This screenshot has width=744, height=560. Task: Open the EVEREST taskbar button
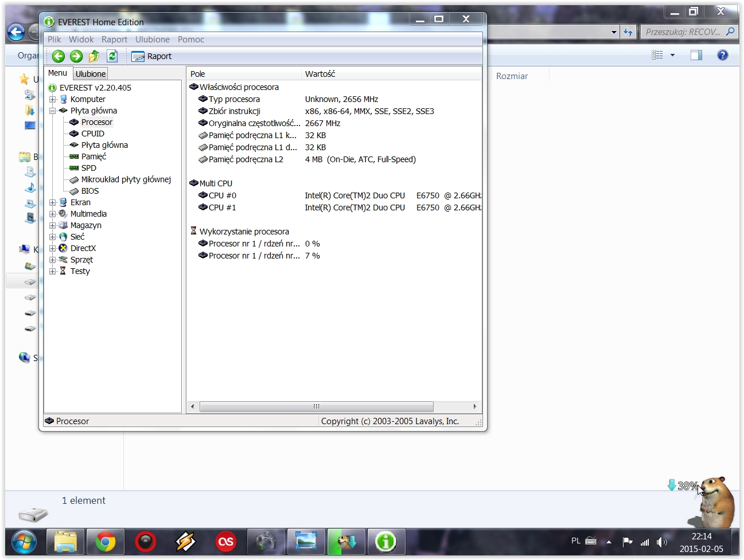(385, 542)
